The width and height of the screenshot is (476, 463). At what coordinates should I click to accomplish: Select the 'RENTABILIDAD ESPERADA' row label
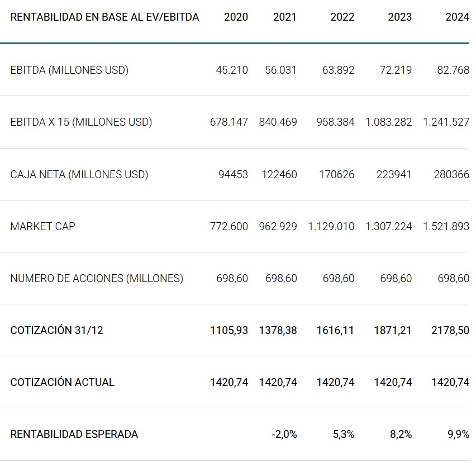point(74,434)
